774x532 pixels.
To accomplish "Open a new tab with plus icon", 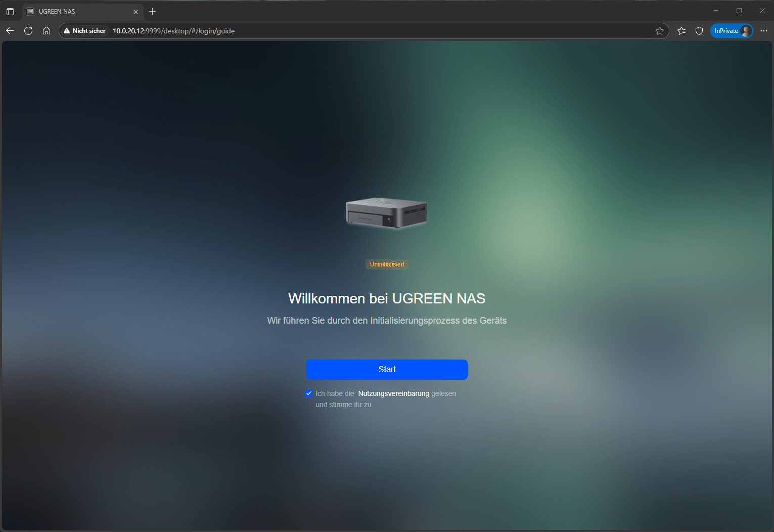I will point(152,11).
